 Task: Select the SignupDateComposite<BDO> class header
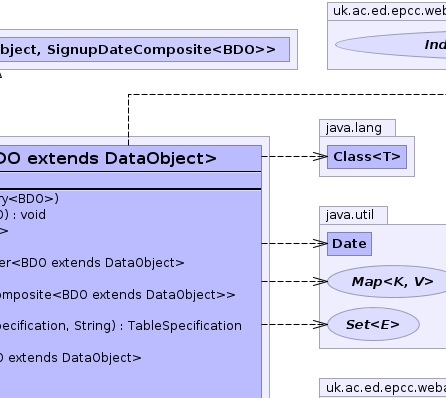click(x=145, y=49)
